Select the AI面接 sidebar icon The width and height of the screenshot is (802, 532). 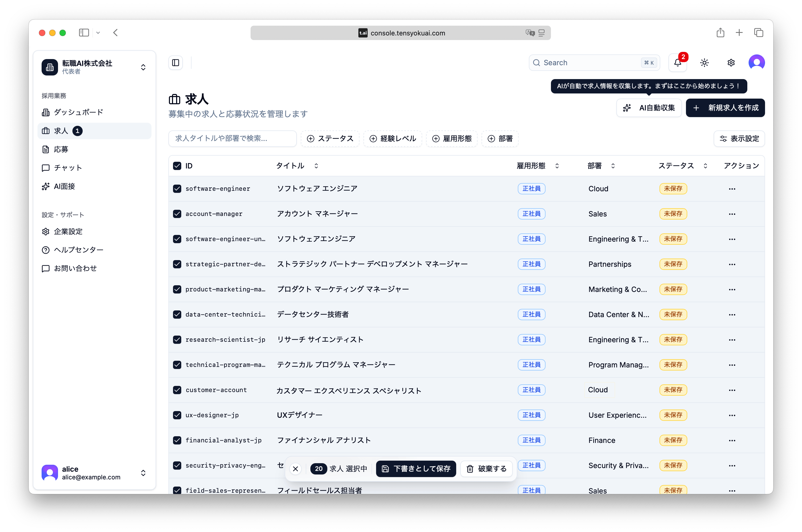46,186
